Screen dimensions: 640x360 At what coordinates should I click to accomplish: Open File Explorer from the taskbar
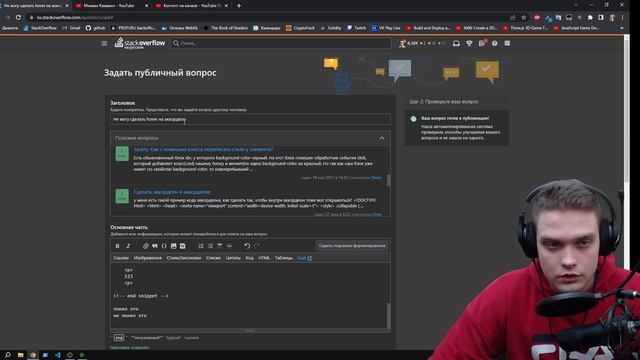(20, 355)
